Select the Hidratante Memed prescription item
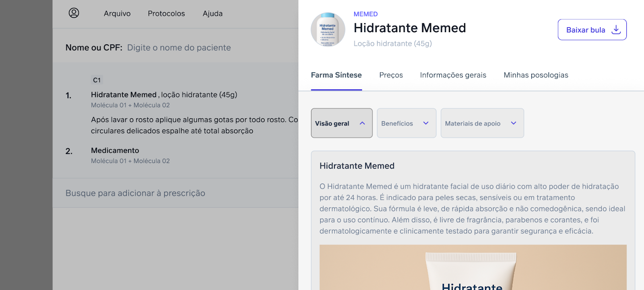This screenshot has height=290, width=644. click(x=164, y=95)
